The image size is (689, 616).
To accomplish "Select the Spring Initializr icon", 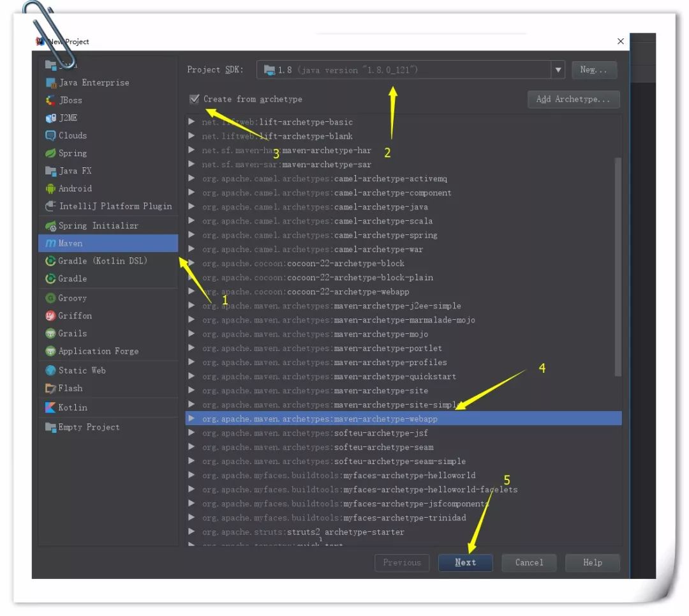I will 50,226.
